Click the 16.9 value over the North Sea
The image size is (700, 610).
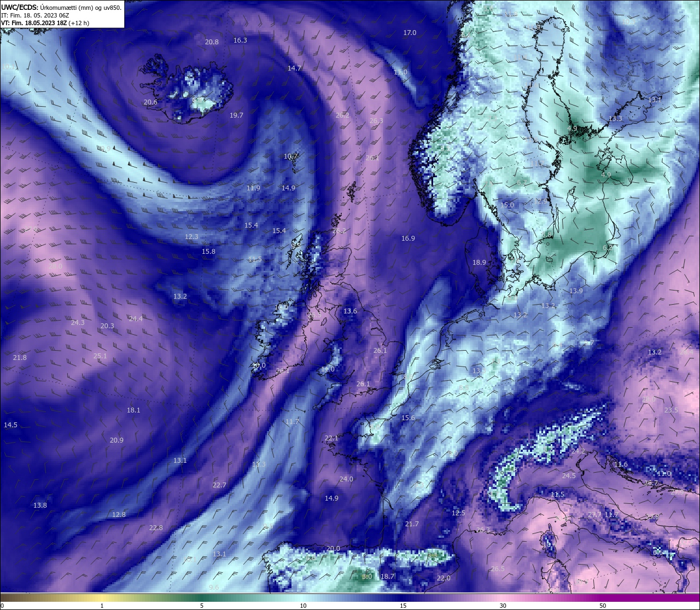coord(408,239)
